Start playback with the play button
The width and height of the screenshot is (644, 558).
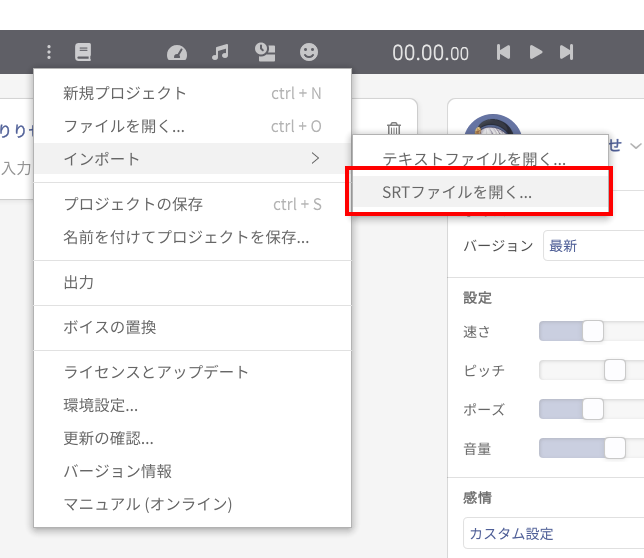(x=536, y=52)
